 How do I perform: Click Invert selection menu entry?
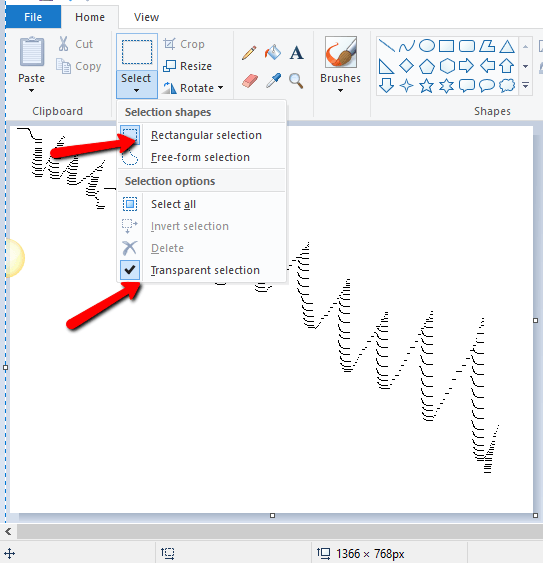201,226
